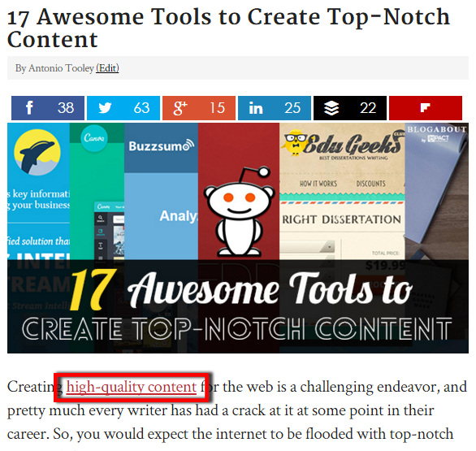Click the Google Plus share icon

point(180,108)
